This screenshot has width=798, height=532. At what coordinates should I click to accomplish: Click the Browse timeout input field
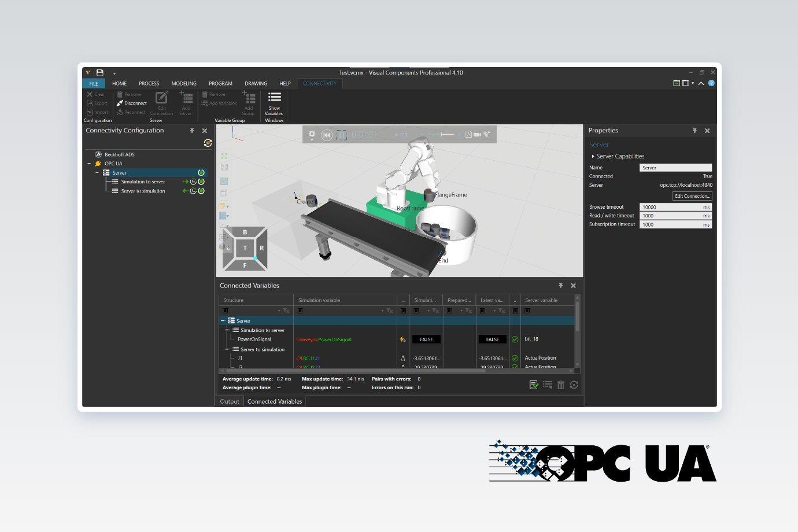675,207
